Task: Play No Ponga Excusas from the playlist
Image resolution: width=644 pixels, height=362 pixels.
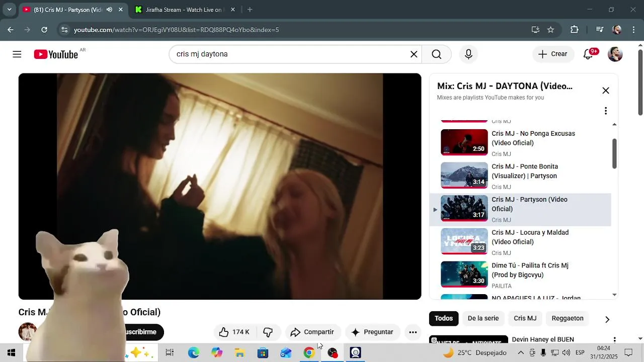Action: 520,142
